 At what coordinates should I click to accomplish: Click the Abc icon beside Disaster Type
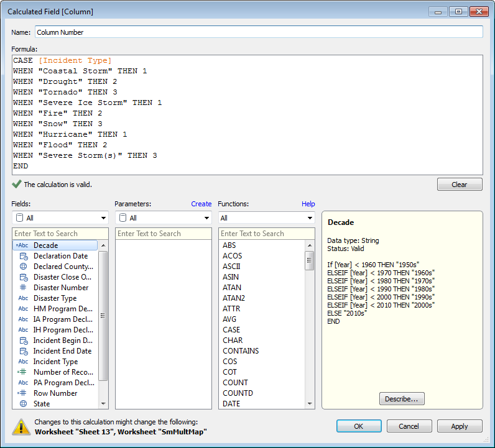click(23, 298)
